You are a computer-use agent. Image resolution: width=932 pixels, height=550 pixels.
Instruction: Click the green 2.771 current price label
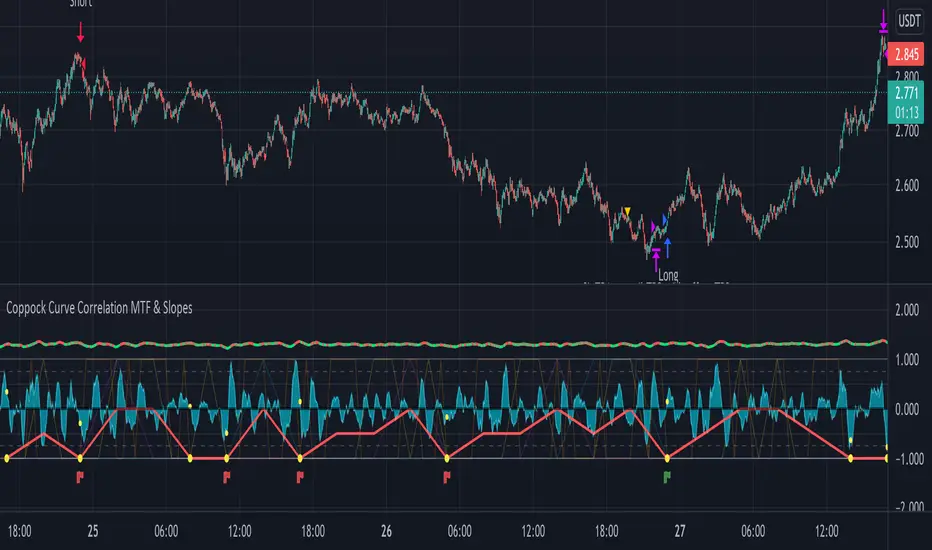(906, 93)
